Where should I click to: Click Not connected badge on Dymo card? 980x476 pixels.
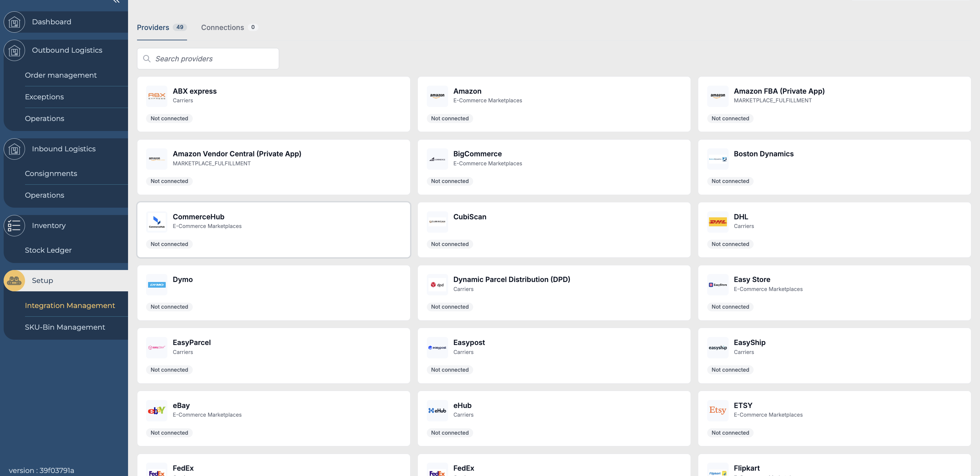[169, 307]
